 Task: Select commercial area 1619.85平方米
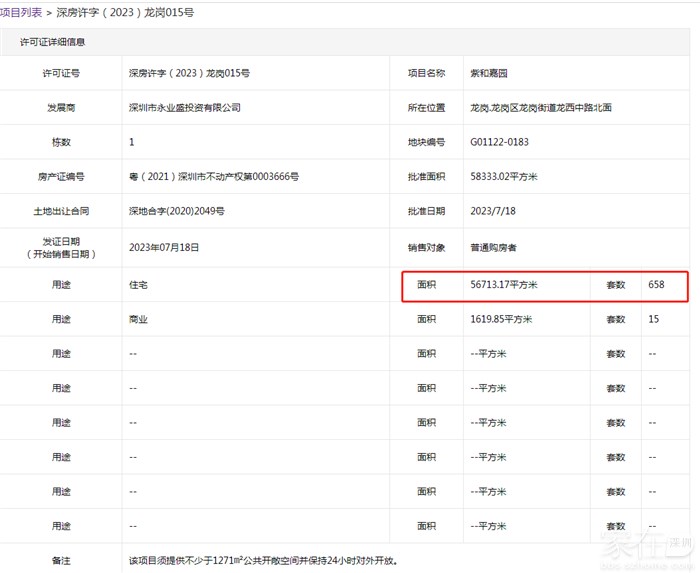[501, 320]
